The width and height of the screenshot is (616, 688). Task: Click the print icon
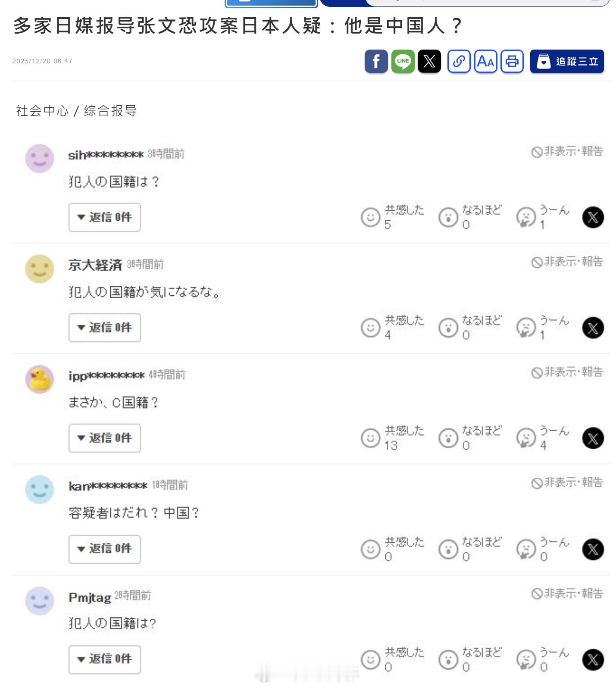[x=512, y=61]
